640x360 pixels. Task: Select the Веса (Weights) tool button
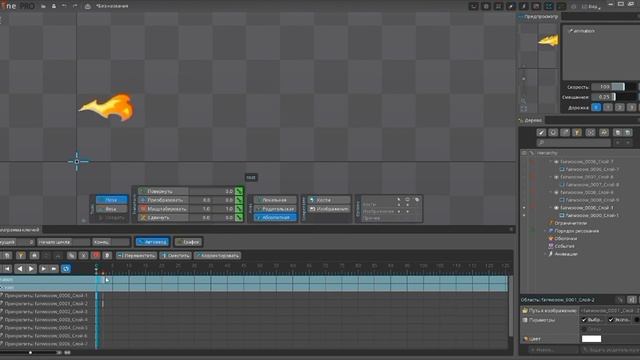111,209
